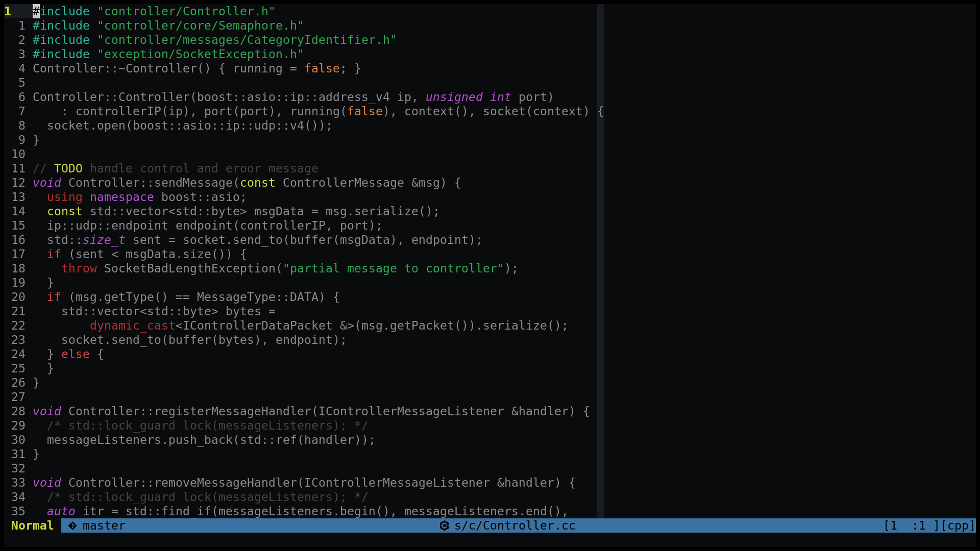Click the registerMessageHandler function name
This screenshot has height=551, width=980.
[232, 411]
